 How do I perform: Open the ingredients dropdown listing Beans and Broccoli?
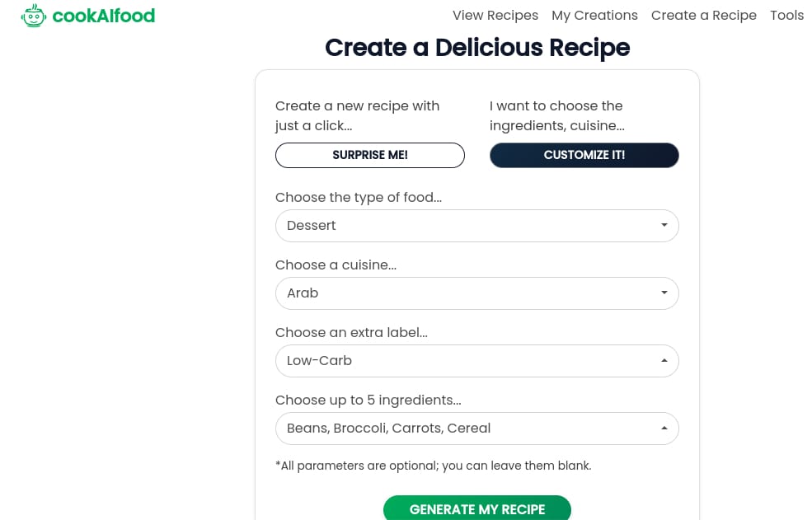(476, 428)
